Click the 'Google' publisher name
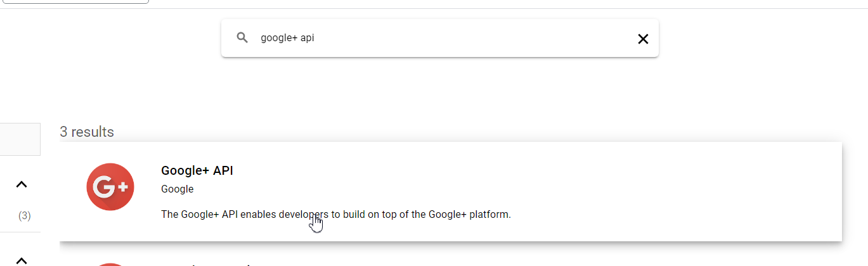Image resolution: width=868 pixels, height=266 pixels. click(178, 189)
